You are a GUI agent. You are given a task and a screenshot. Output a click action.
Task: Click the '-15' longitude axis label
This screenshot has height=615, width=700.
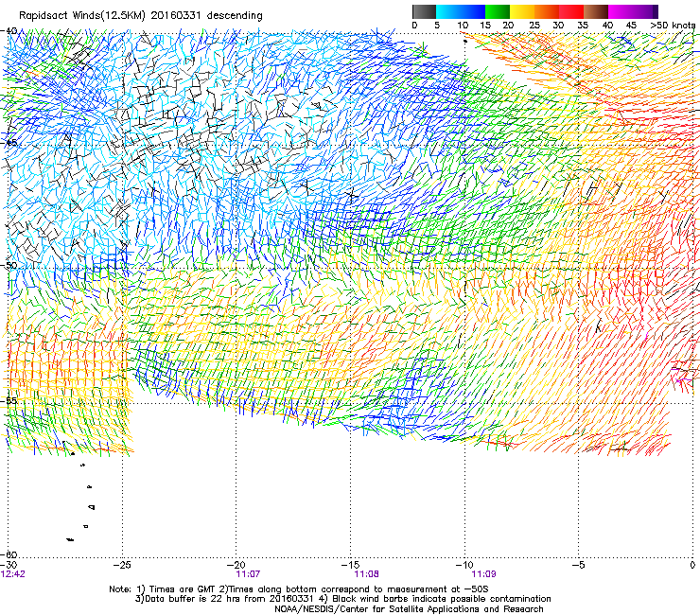pos(350,565)
